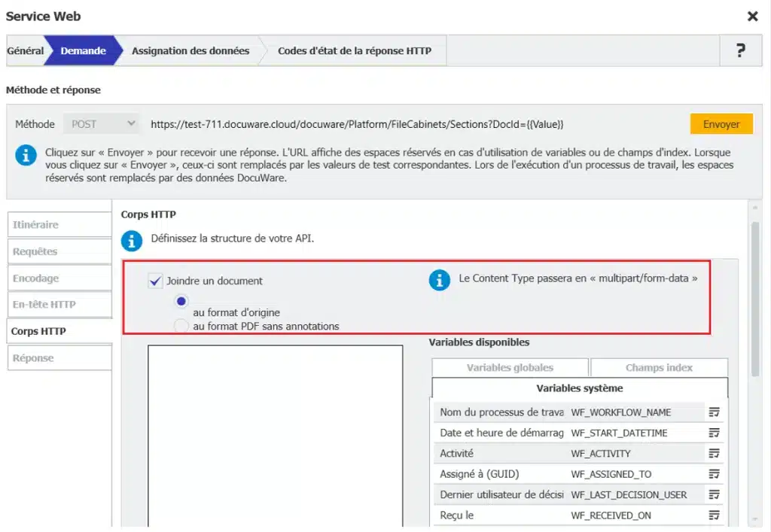
Task: Go to 'En-tête HTTP' side section
Action: point(59,305)
